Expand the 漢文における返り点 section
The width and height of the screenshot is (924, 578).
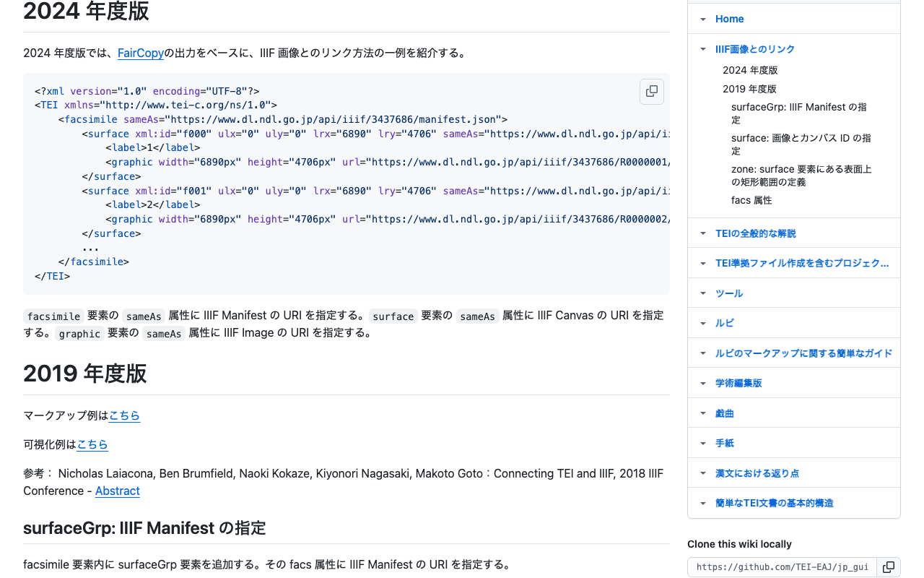(702, 473)
